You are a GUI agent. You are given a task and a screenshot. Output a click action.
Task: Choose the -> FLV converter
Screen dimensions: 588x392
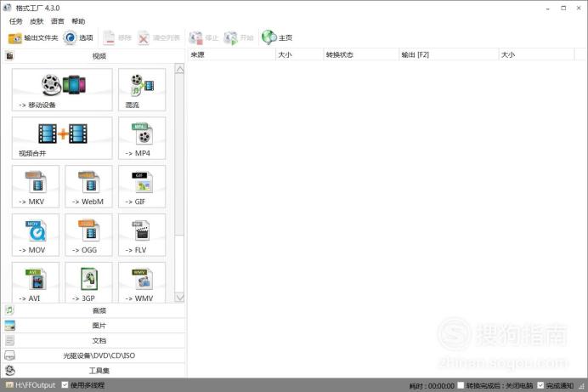tap(142, 235)
